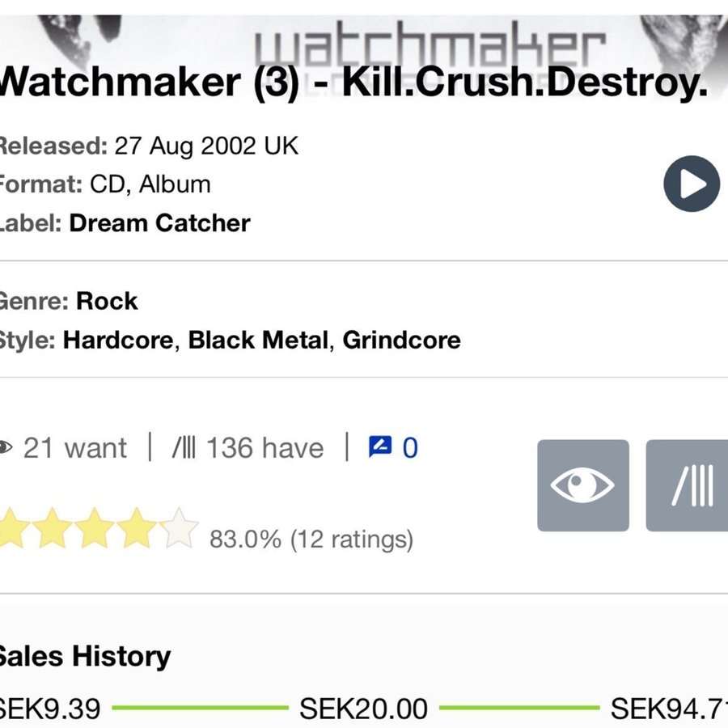The height and width of the screenshot is (728, 728).
Task: Open the Dream Catcher label page
Action: [x=159, y=223]
